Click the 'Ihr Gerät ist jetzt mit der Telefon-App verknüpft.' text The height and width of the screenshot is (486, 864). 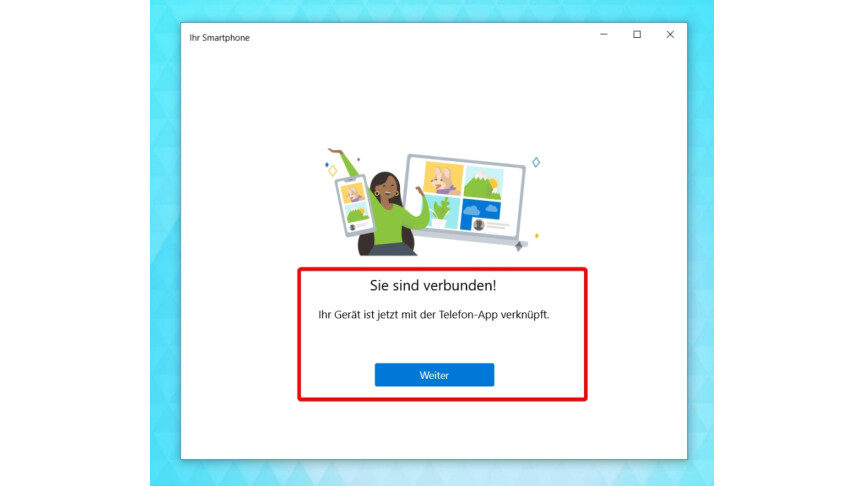coord(434,315)
